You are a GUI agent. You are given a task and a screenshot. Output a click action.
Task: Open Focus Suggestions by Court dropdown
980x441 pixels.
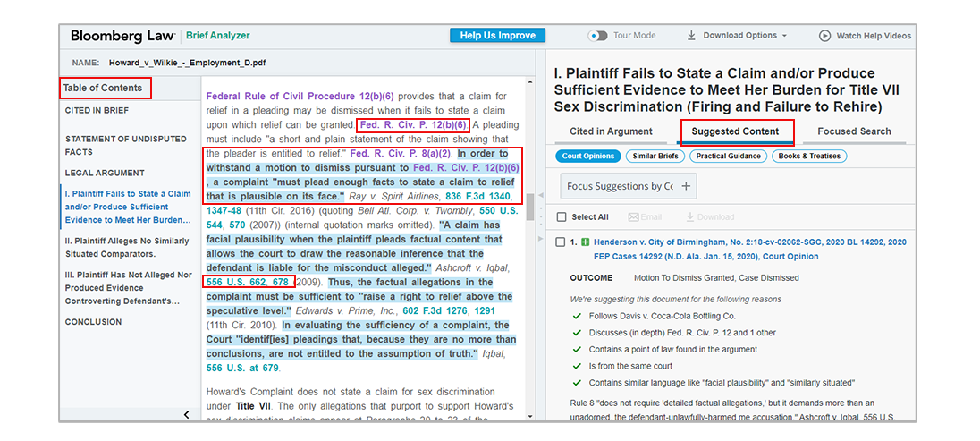[x=628, y=186]
